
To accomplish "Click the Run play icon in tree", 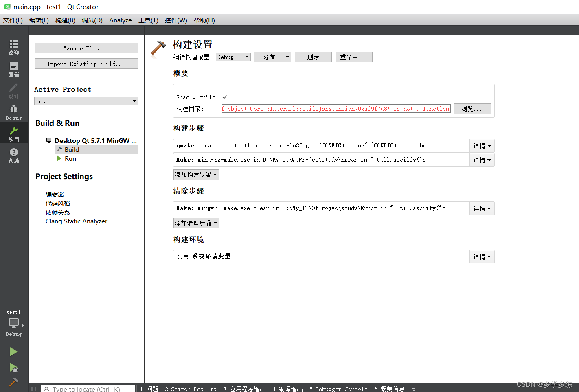I will click(59, 158).
